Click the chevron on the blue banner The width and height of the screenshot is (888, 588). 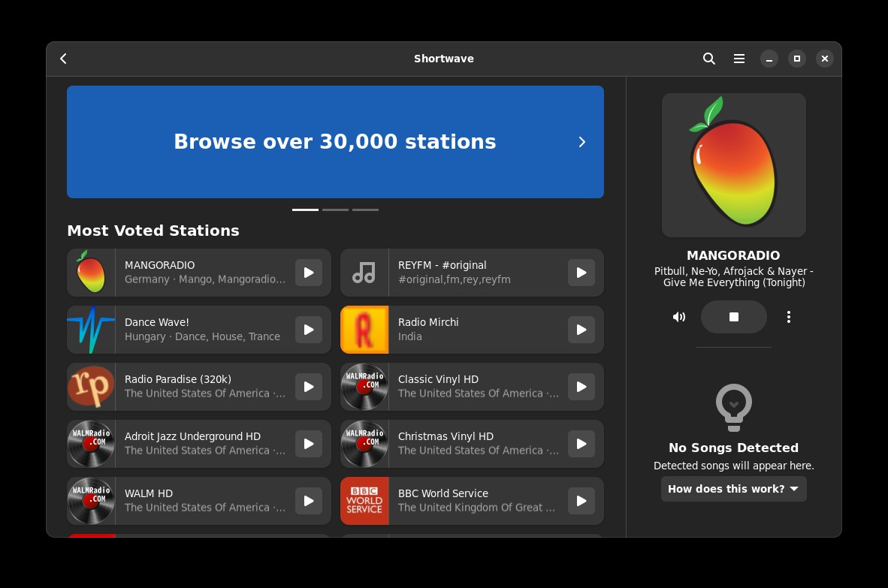[x=582, y=142]
